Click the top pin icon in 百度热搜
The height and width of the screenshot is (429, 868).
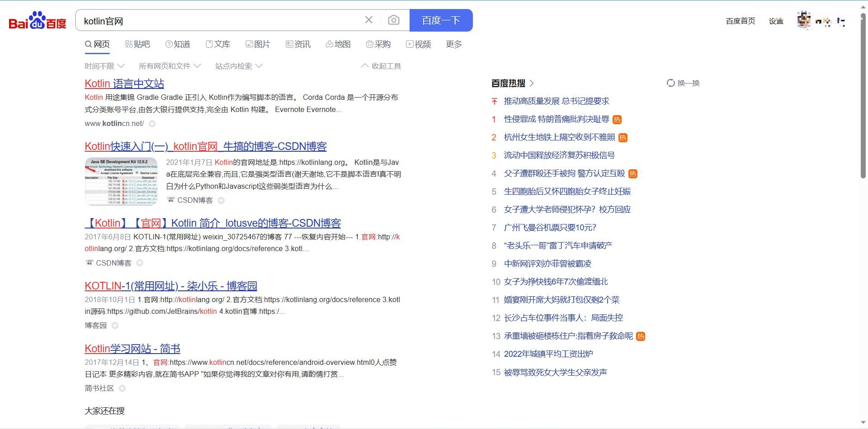point(495,101)
